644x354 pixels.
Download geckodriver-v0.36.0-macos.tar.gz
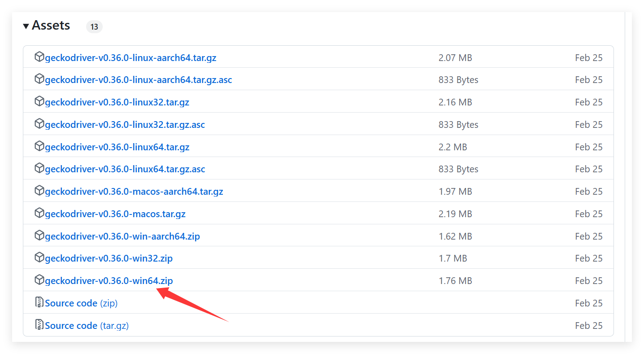(x=115, y=214)
